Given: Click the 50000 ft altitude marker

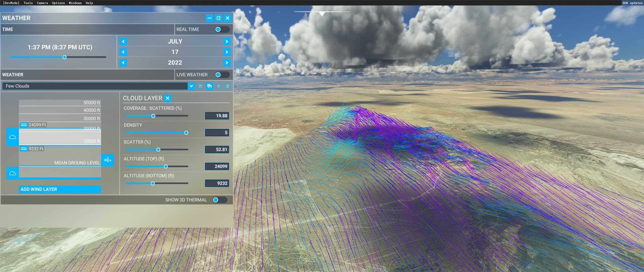Looking at the screenshot, I should pos(92,103).
